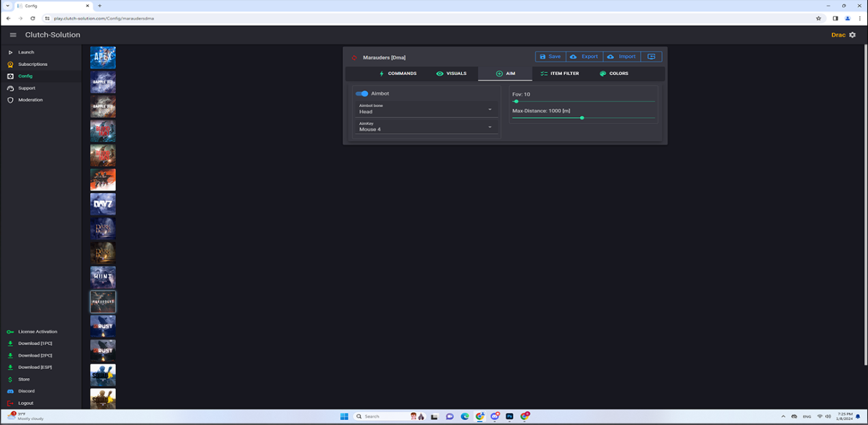Open the Colors tab
Screen dimensions: 868x425
tap(614, 74)
